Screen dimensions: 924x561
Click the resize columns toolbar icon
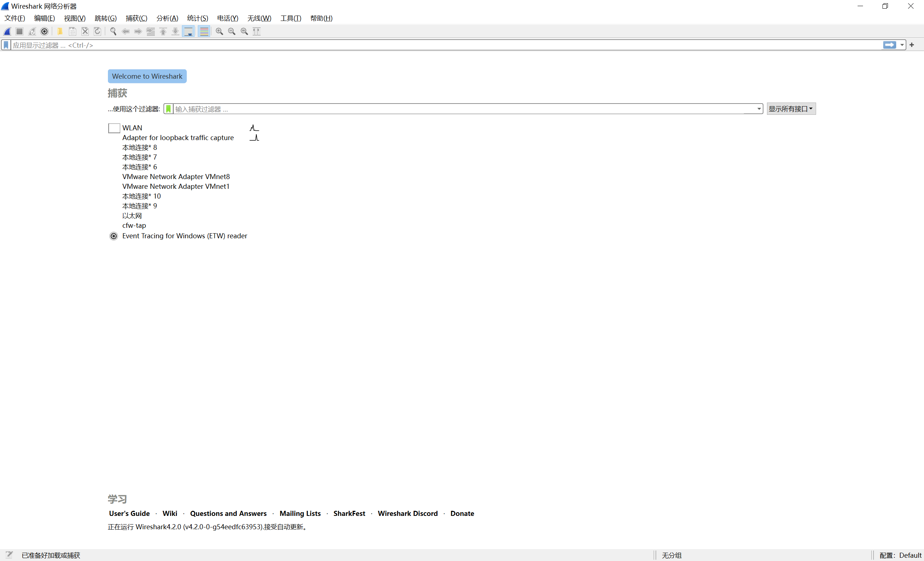[257, 31]
